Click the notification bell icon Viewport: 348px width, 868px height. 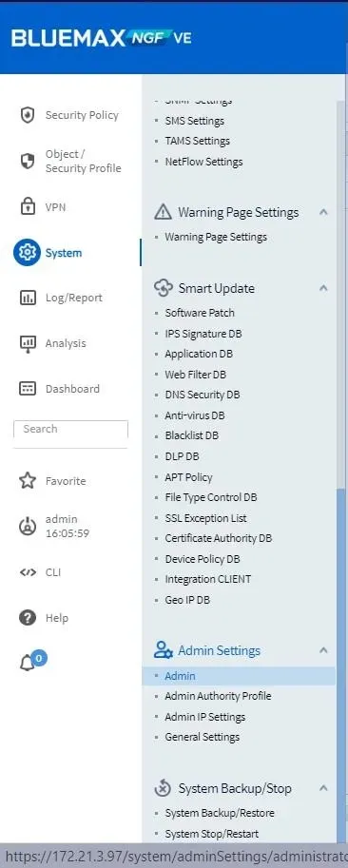pyautogui.click(x=28, y=664)
